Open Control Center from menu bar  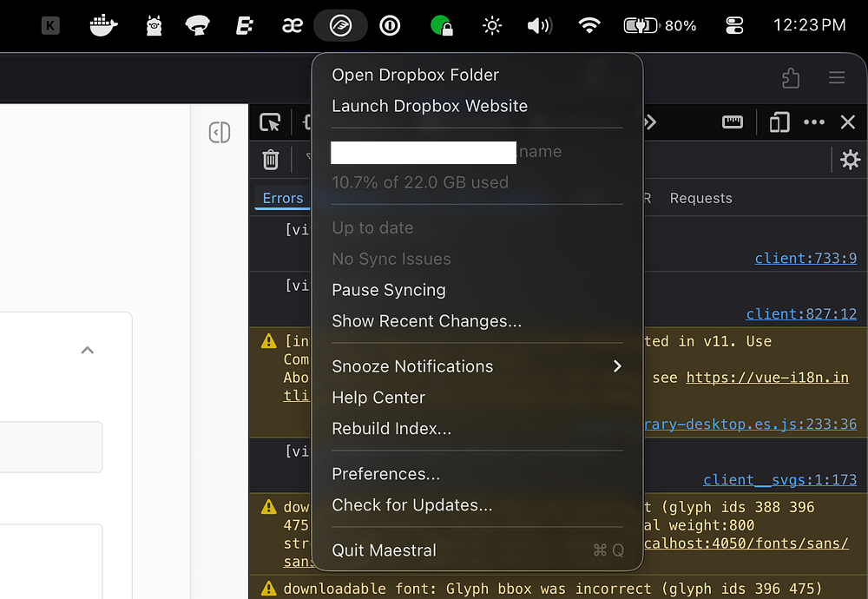[734, 25]
